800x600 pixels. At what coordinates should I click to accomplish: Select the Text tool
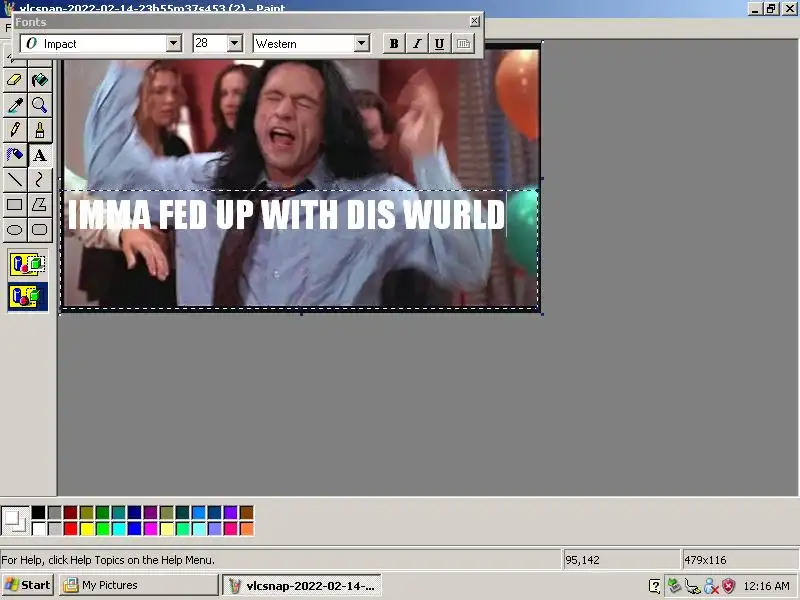pyautogui.click(x=40, y=155)
